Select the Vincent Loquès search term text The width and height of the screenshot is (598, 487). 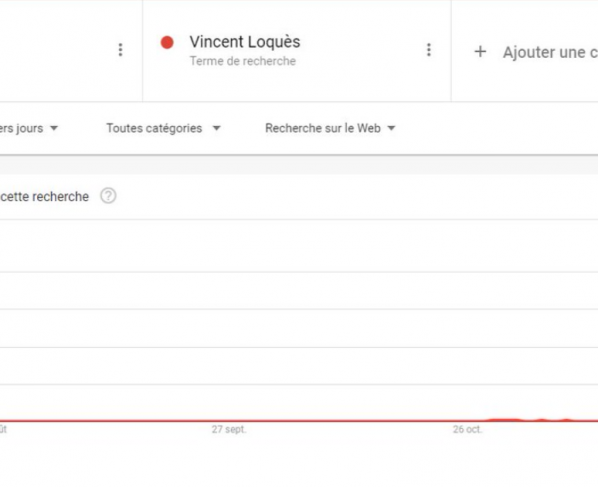coord(245,42)
